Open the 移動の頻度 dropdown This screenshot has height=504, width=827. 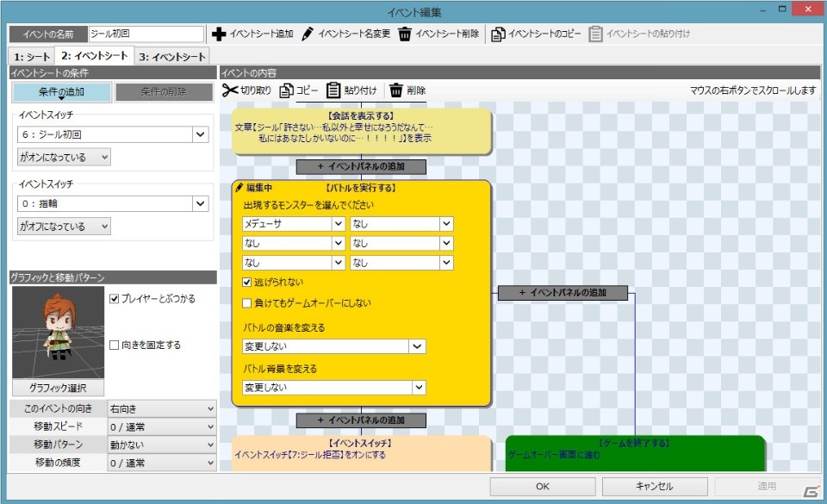162,463
